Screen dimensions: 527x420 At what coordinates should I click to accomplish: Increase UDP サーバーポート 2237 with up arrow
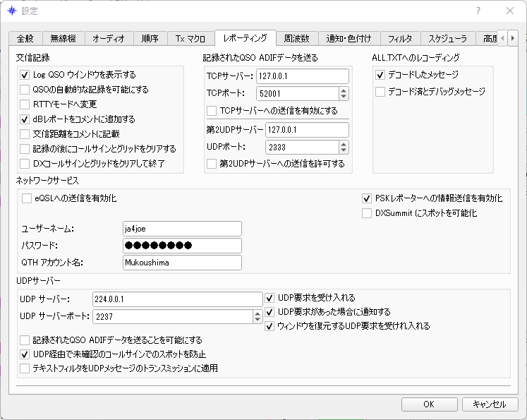pos(258,313)
